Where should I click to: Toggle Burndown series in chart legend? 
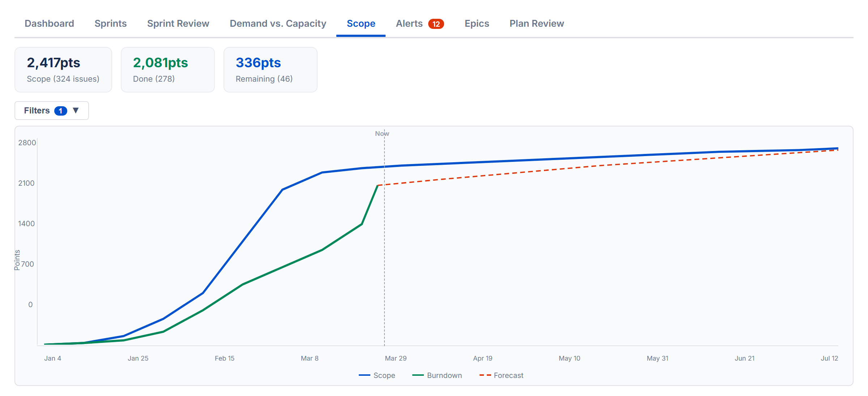[x=444, y=375]
